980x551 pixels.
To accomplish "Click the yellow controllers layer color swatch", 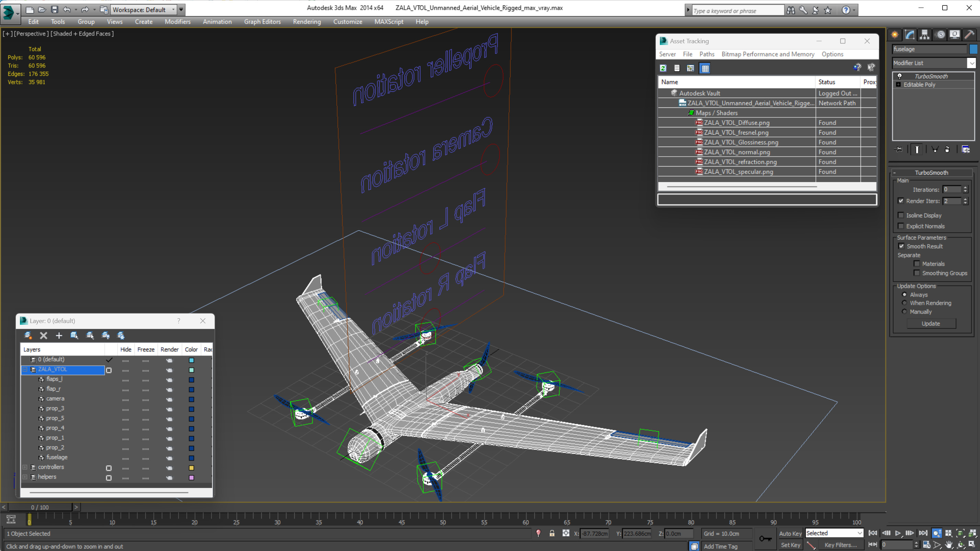I will coord(191,468).
